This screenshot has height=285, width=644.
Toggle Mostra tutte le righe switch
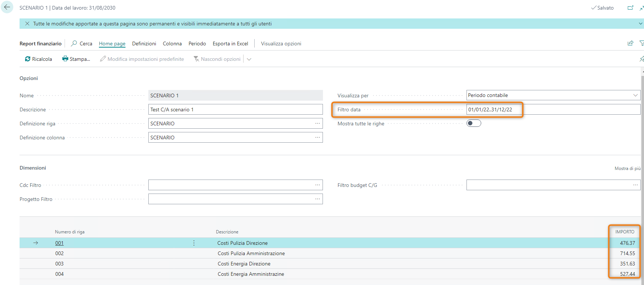pos(473,124)
